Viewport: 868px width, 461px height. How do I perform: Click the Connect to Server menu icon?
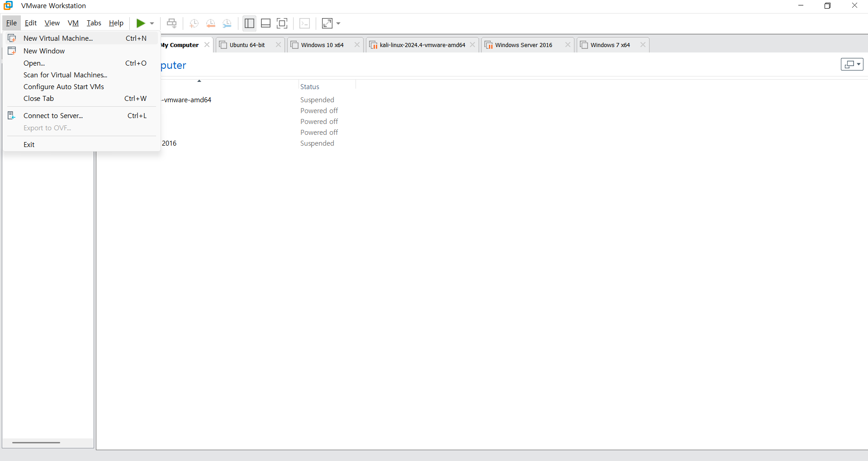pos(12,115)
